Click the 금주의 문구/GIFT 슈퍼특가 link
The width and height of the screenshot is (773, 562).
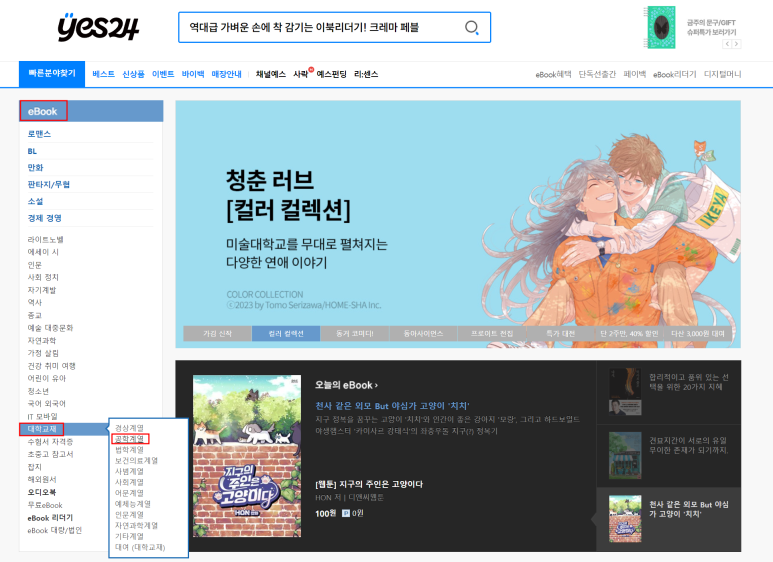point(711,27)
